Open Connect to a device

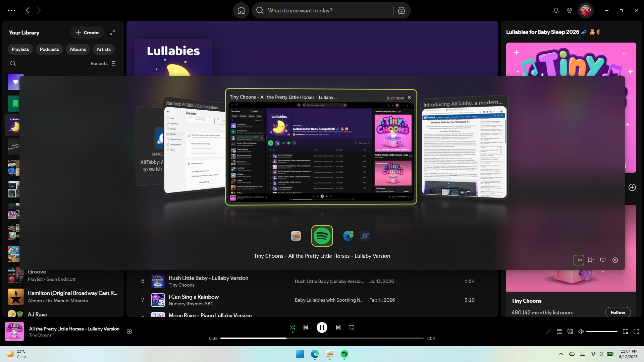pyautogui.click(x=570, y=331)
